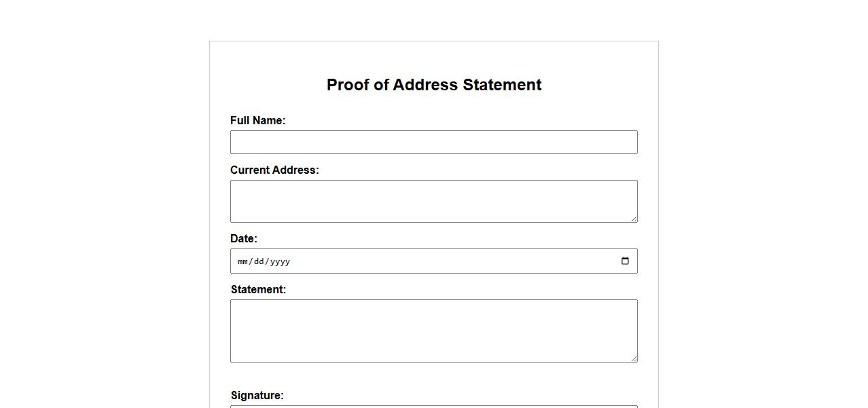Open the calendar picker in Date field
The width and height of the screenshot is (868, 408).
coord(625,261)
